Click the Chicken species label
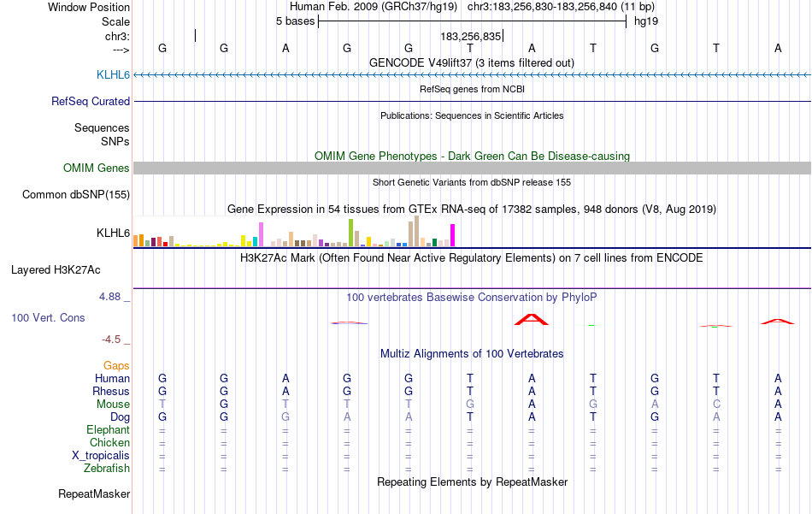The image size is (812, 514). pyautogui.click(x=109, y=442)
